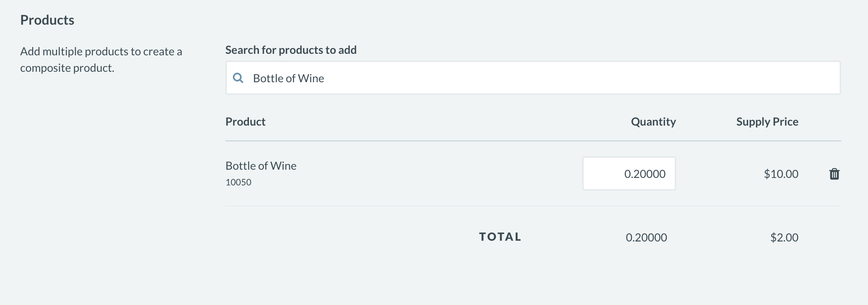Delete the Bottle of Wine row with trash icon
Viewport: 868px width, 305px height.
pyautogui.click(x=834, y=174)
